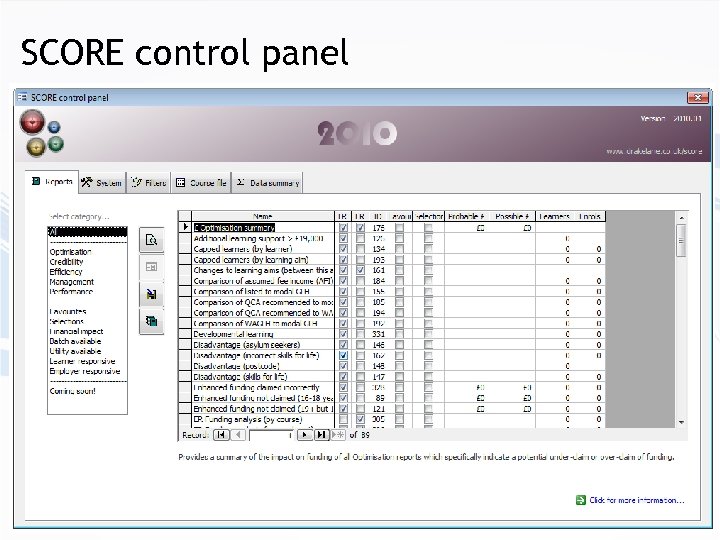Open the Reports tab
Screen dimensions: 720x540
52,182
